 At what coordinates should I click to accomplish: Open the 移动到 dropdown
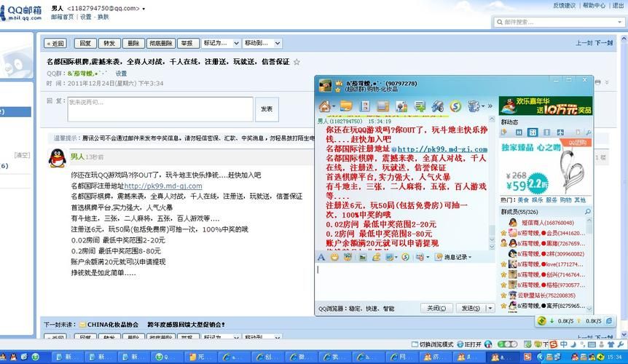click(x=262, y=43)
